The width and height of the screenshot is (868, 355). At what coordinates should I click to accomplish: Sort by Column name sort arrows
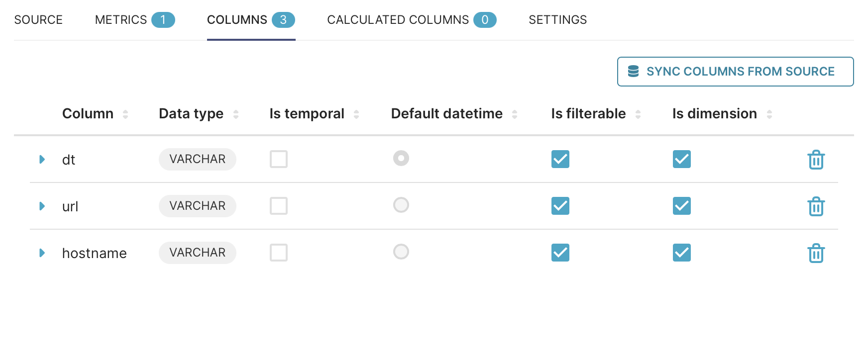pos(125,114)
